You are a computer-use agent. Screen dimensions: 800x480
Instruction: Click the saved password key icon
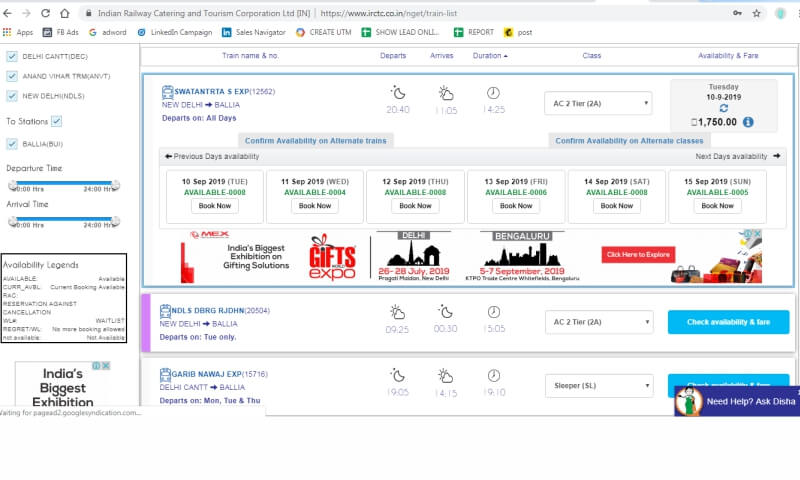[x=737, y=13]
